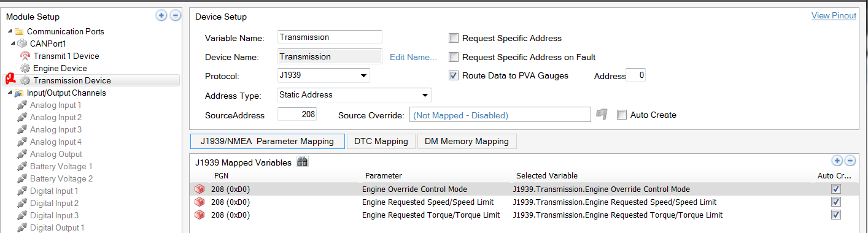Click the minus icon in Module Setup header
The height and width of the screenshot is (233, 868).
[x=175, y=15]
